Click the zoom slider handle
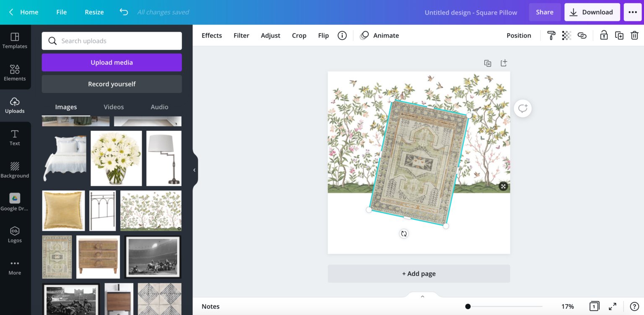 click(x=468, y=307)
